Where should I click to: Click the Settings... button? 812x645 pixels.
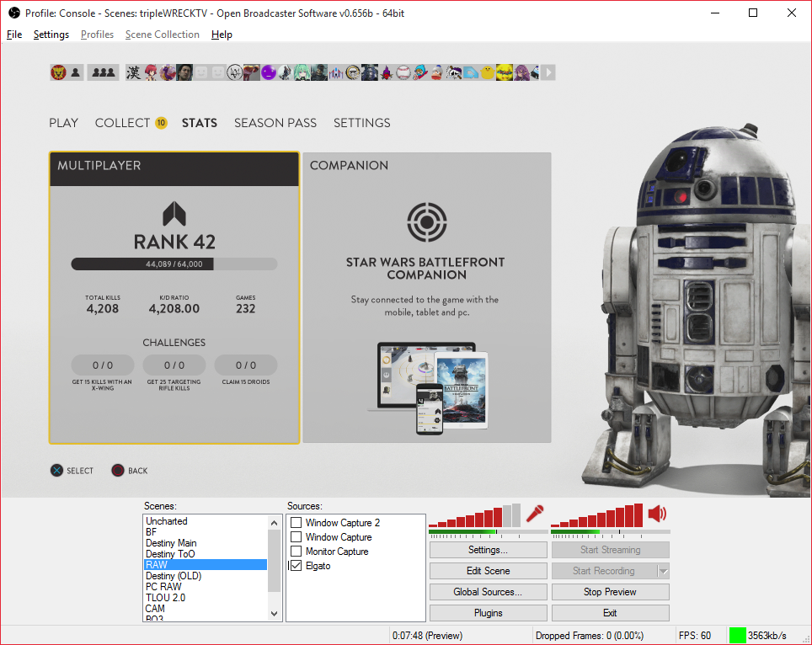click(488, 550)
